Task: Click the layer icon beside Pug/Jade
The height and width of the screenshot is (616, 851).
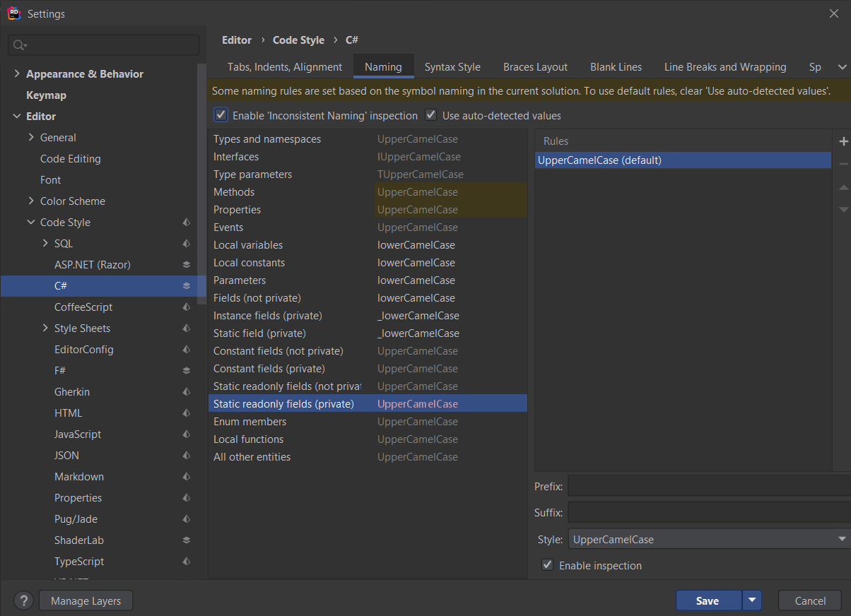Action: (x=187, y=519)
